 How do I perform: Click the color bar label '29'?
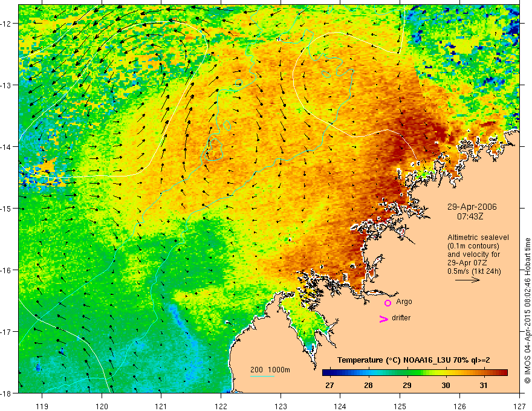(407, 385)
